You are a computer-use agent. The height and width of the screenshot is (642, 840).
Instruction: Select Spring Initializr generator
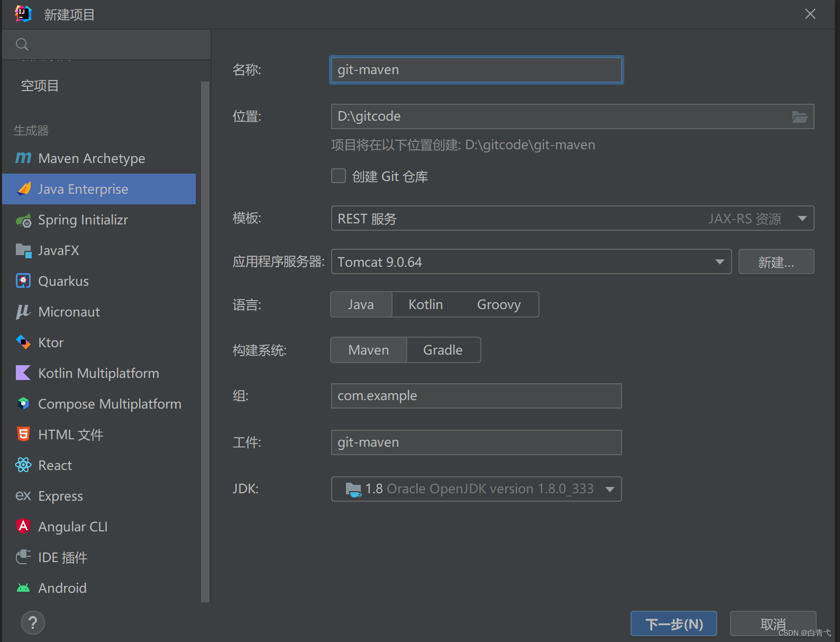click(x=99, y=220)
